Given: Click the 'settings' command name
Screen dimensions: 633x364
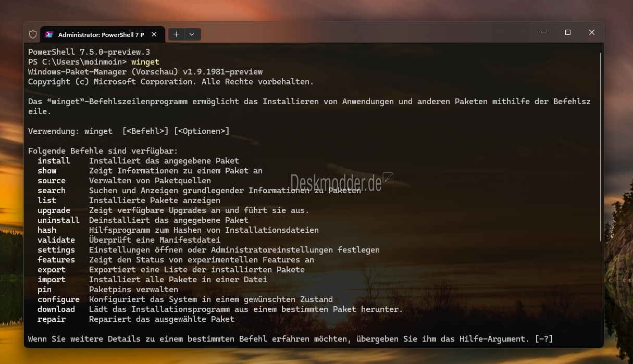Looking at the screenshot, I should point(56,250).
